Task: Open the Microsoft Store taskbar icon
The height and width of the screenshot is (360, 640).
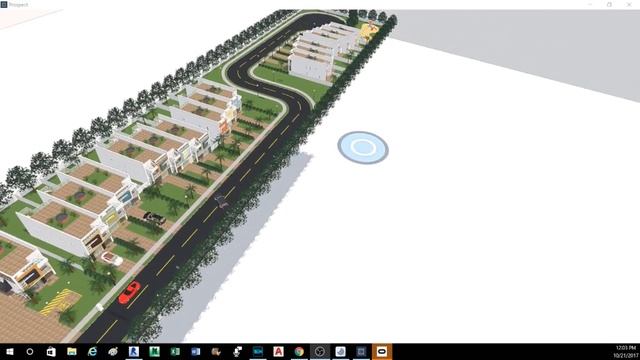Action: click(x=51, y=351)
